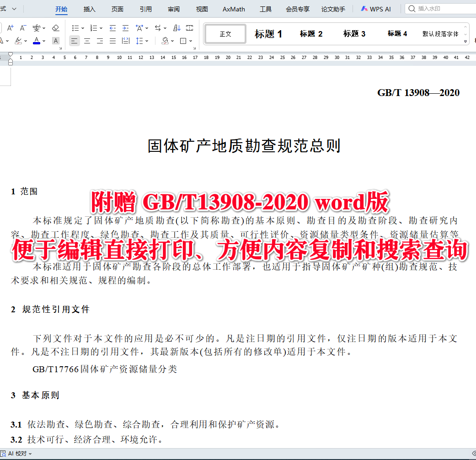
Task: Click the character scaling/Chinese layout icon
Action: pos(139,28)
